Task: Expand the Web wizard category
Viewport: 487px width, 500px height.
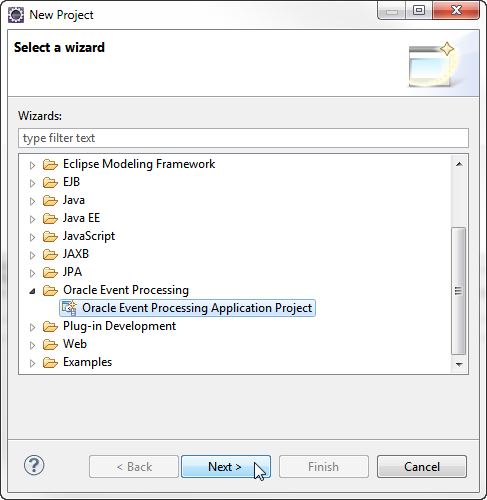Action: click(32, 345)
